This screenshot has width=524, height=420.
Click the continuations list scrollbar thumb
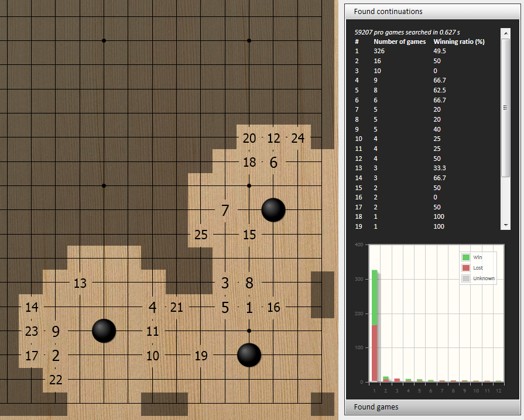pos(506,106)
